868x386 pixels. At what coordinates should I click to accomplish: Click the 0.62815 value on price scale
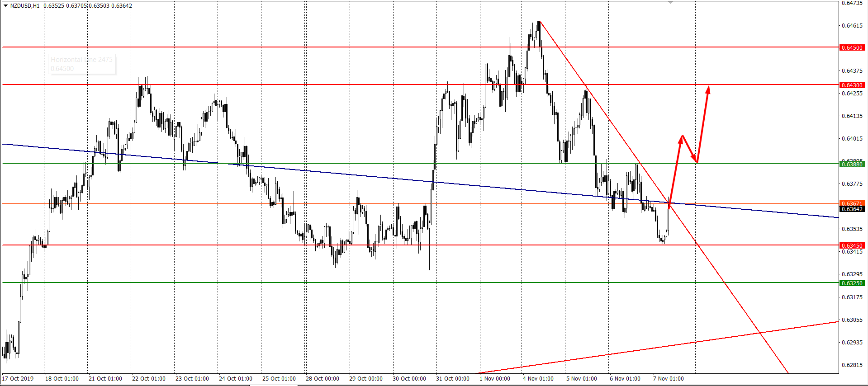(852, 365)
